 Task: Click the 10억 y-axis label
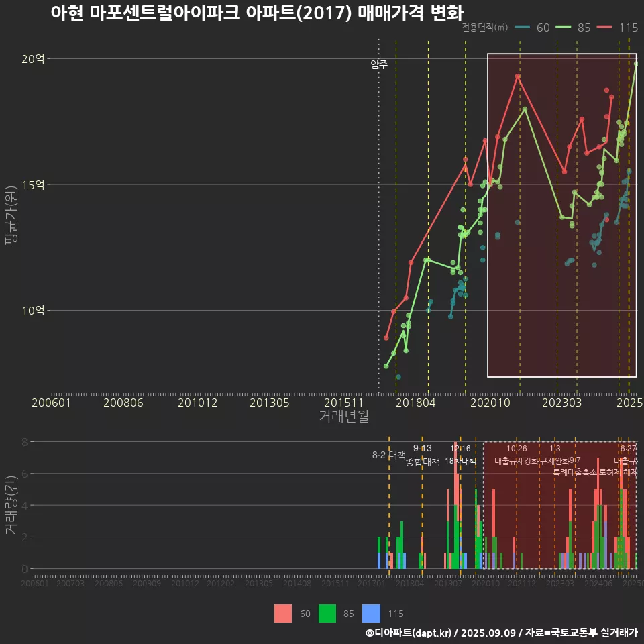click(33, 311)
